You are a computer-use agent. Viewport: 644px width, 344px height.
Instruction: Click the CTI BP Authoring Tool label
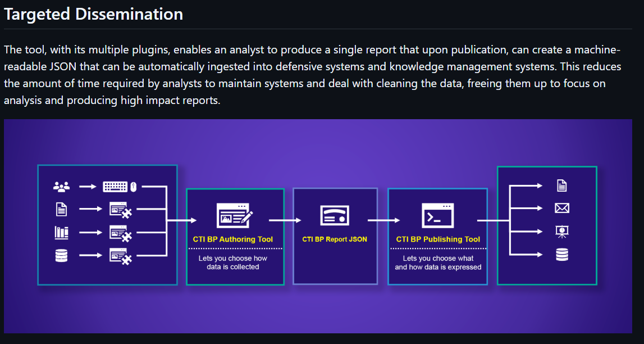tap(235, 239)
